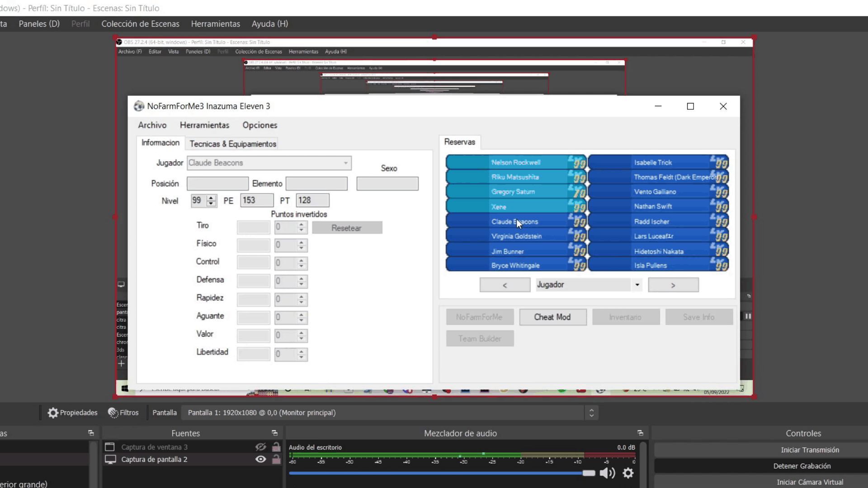
Task: Click the Resetear button
Action: pos(347,228)
